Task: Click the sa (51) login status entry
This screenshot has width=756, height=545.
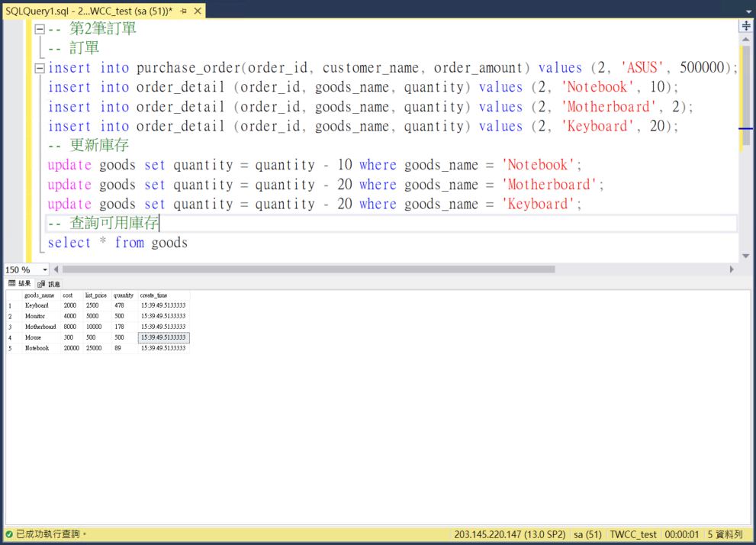Action: click(x=587, y=534)
